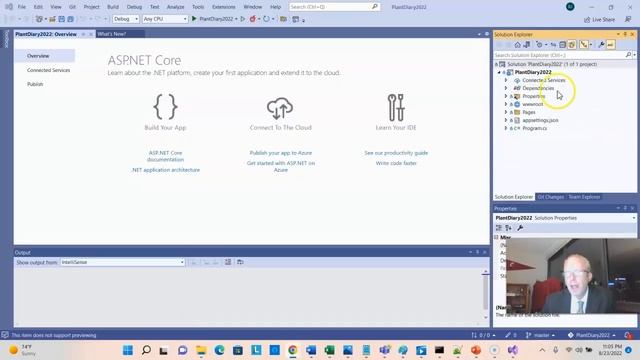
Task: Click New Project icon in main toolbar
Action: tap(39, 19)
